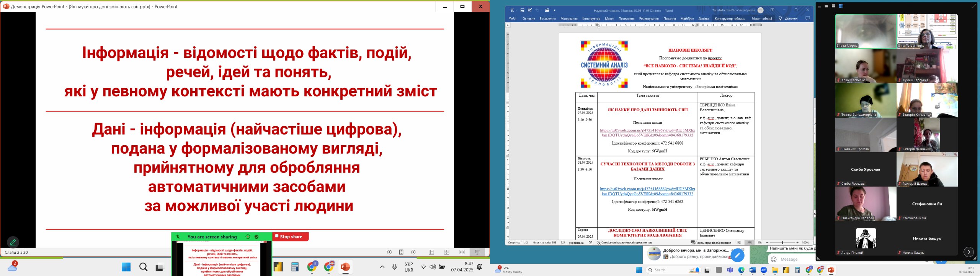Go to next slide in PowerPoint status bar
This screenshot has height=276, width=980.
coord(413,252)
